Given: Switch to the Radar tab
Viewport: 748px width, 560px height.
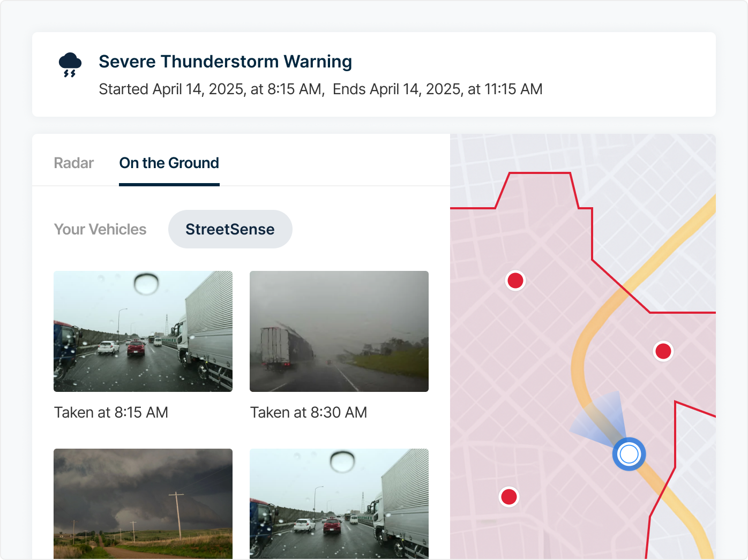Looking at the screenshot, I should click(73, 163).
